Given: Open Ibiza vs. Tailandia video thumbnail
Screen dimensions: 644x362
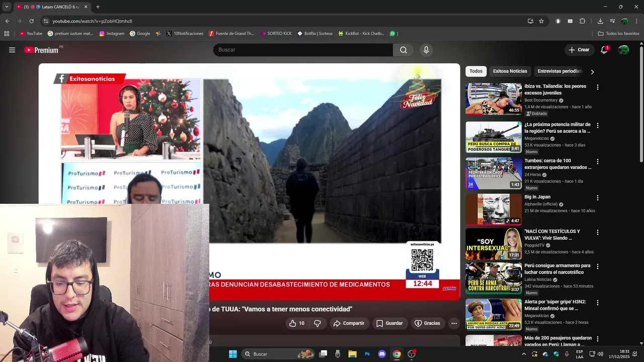Looking at the screenshot, I should click(494, 99).
